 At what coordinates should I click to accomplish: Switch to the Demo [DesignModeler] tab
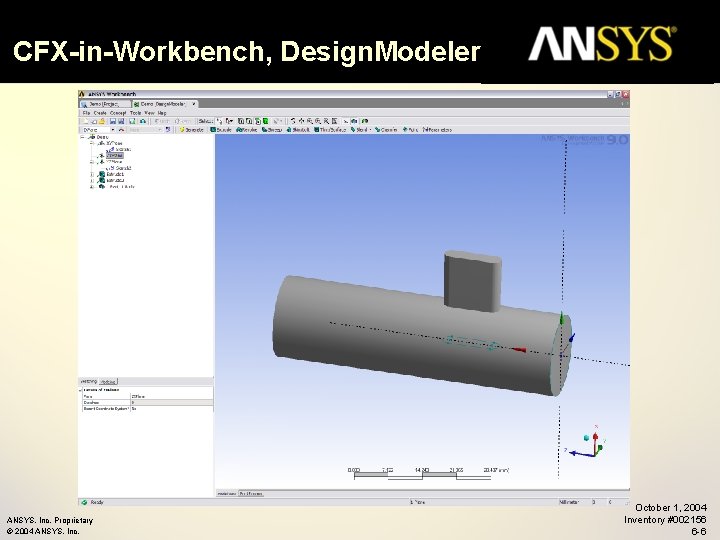pyautogui.click(x=164, y=104)
